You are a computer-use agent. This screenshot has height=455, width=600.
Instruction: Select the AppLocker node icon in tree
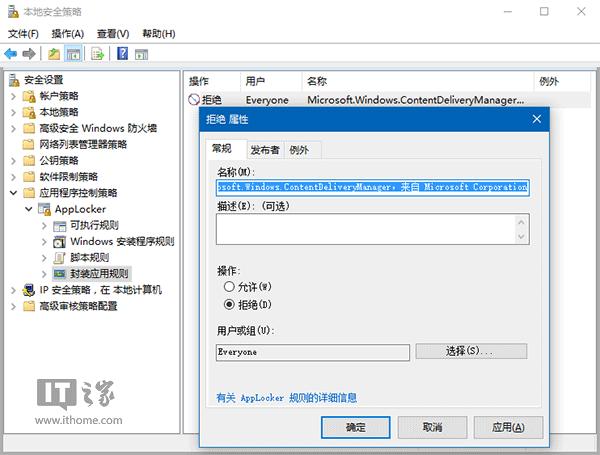point(45,210)
